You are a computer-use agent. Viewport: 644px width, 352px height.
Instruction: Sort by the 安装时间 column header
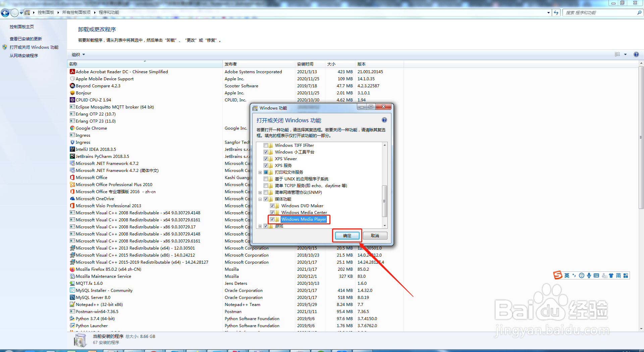[310, 64]
